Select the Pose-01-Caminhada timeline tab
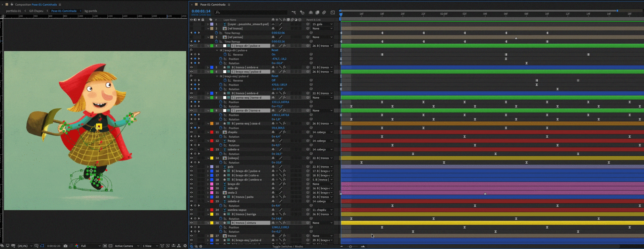The image size is (644, 249). click(x=213, y=5)
